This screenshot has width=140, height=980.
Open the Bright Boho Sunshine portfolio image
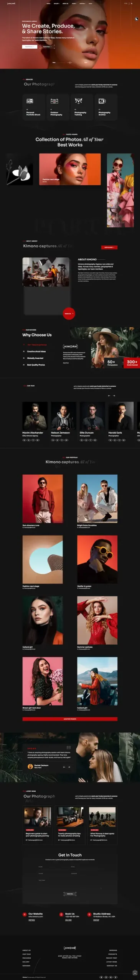97,499
